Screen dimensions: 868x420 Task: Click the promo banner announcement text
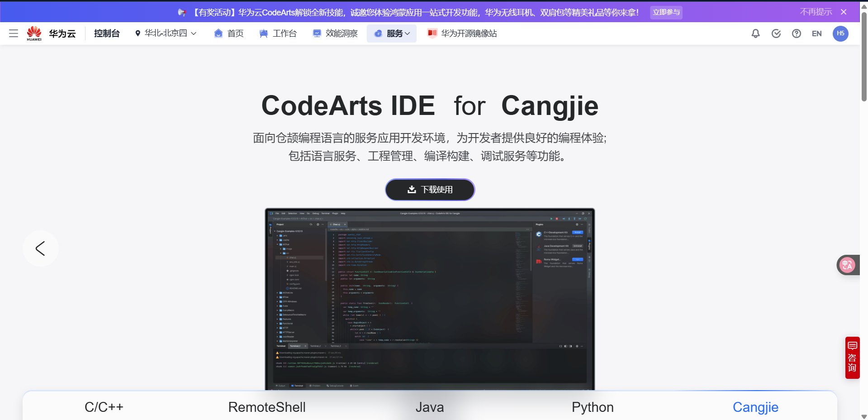[x=415, y=12]
